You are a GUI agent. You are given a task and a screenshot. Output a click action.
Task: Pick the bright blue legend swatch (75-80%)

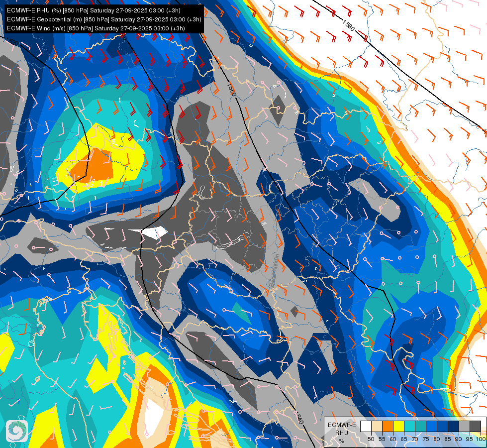pyautogui.click(x=431, y=426)
